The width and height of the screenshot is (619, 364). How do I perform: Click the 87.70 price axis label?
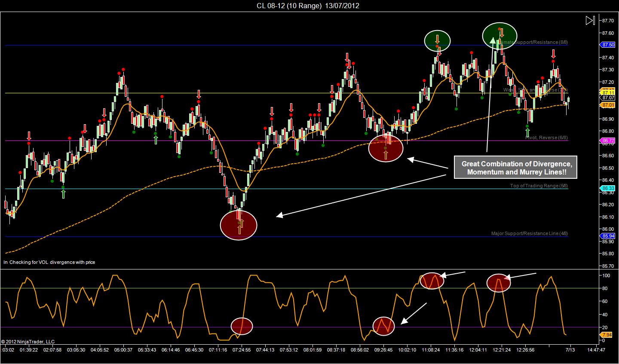pyautogui.click(x=608, y=21)
